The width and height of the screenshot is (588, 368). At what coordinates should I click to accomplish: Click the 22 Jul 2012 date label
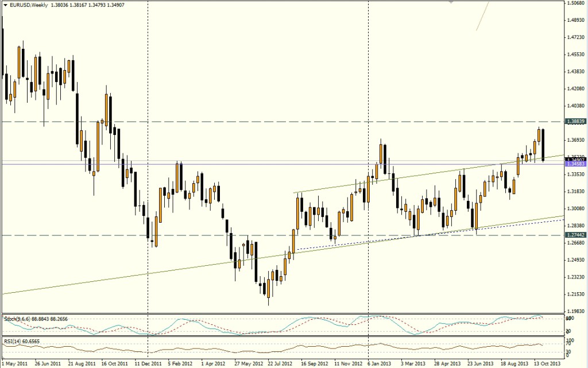coord(281,363)
